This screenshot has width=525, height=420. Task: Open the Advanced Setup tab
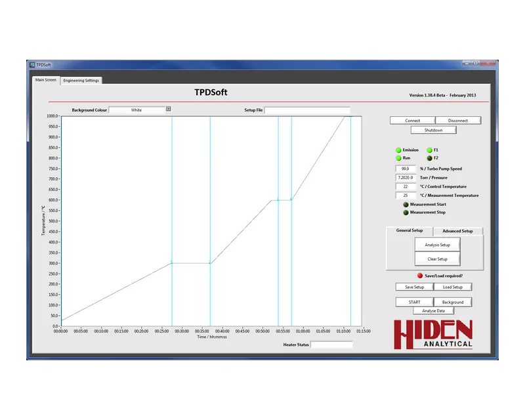click(x=457, y=231)
